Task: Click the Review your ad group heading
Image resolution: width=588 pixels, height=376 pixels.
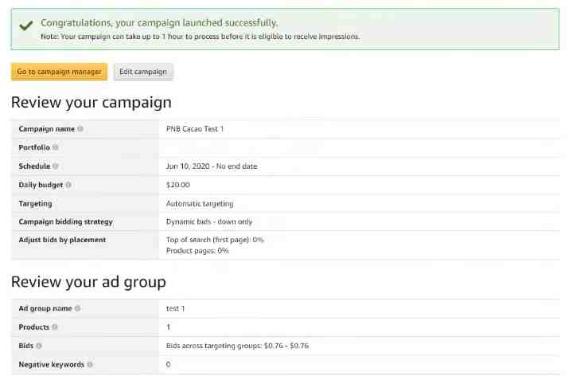Action: (x=88, y=282)
